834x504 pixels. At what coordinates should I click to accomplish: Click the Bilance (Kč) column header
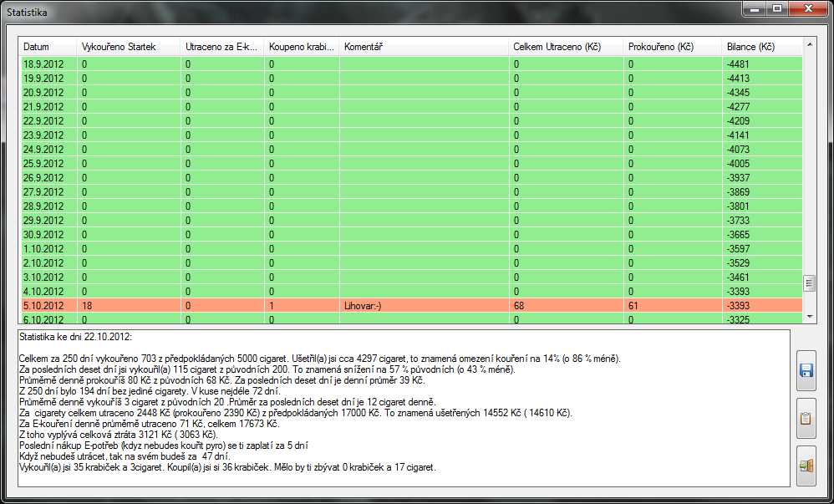point(761,47)
